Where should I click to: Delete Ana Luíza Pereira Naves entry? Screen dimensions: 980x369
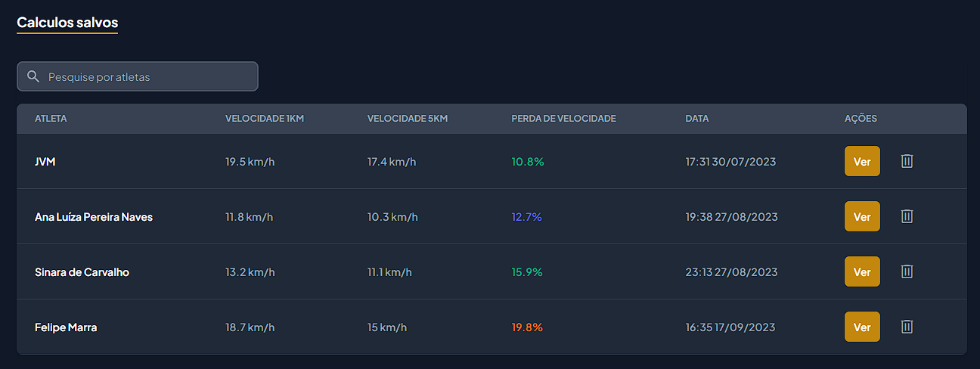click(x=907, y=216)
